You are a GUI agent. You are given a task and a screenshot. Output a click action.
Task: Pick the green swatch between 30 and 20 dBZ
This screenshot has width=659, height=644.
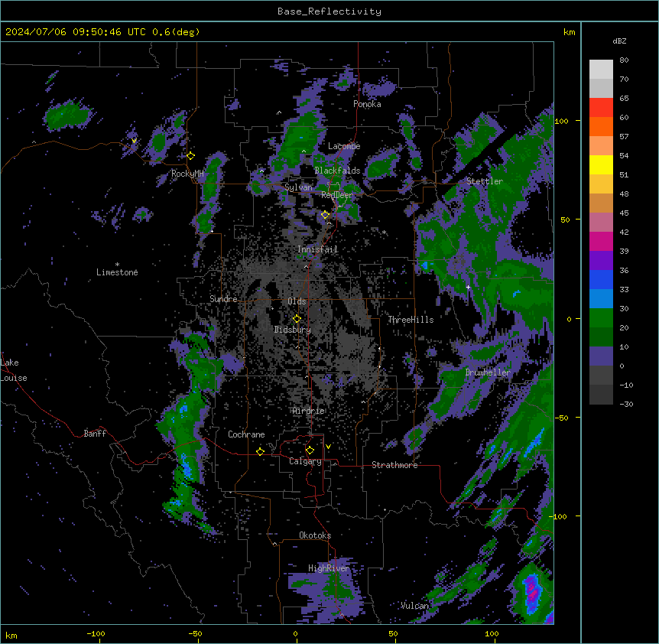pos(601,318)
